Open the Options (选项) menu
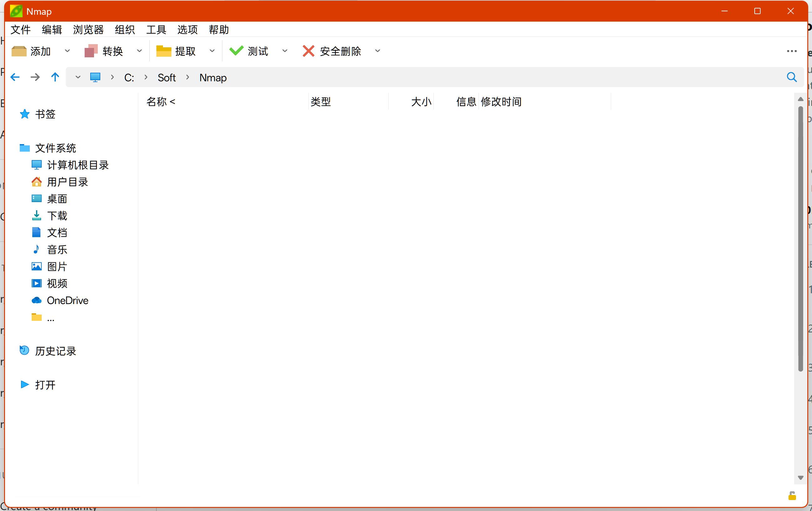The height and width of the screenshot is (511, 812). click(x=187, y=30)
